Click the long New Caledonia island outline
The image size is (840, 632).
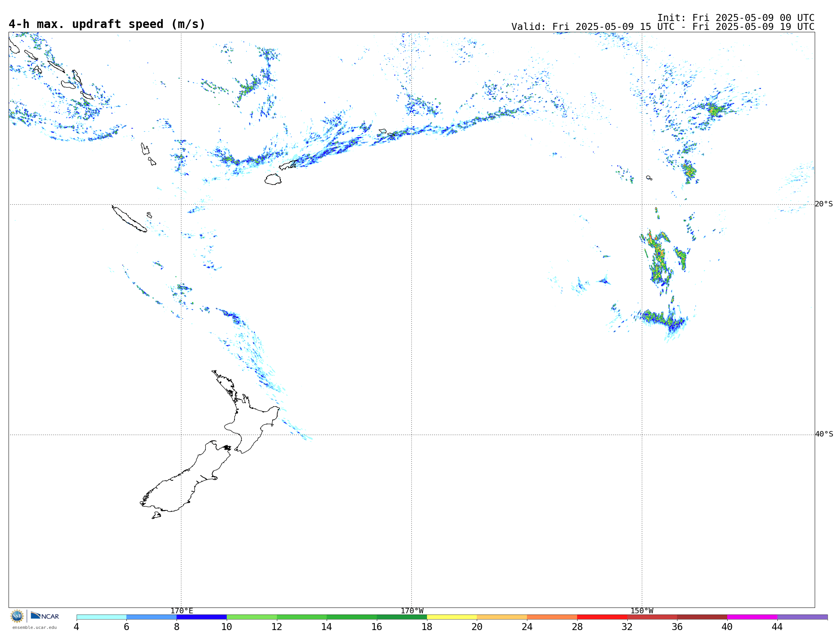[x=129, y=219]
